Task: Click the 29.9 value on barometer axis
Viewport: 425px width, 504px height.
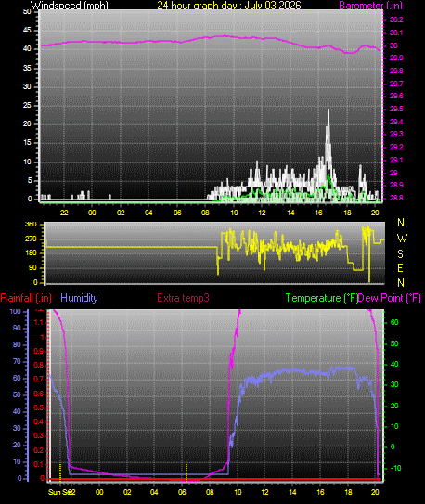Action: point(396,58)
